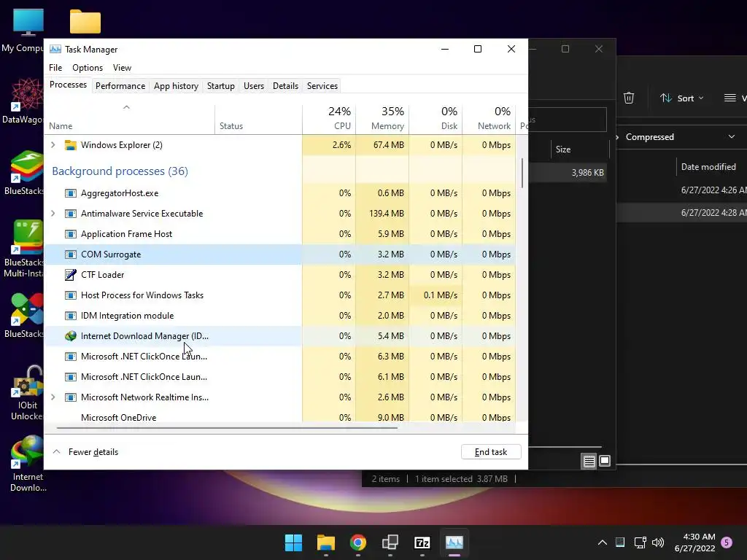Click Task Manager title bar icon

pyautogui.click(x=55, y=49)
